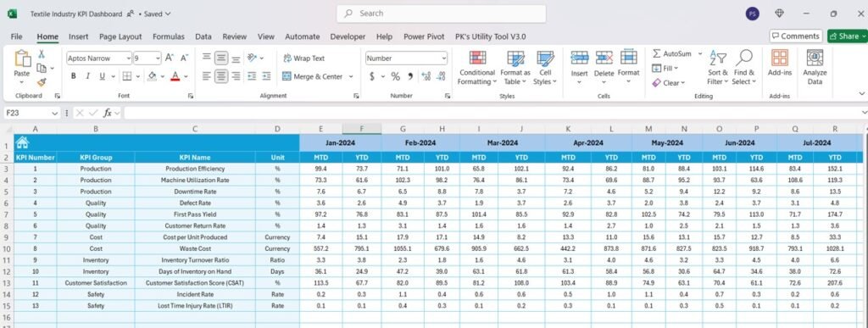Click the Orientation text rotation icon
The width and height of the screenshot is (868, 328).
(252, 58)
